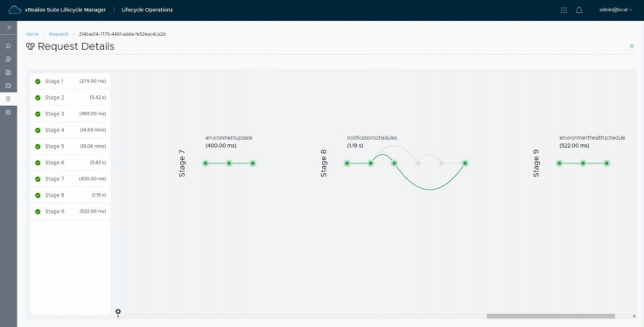The height and width of the screenshot is (327, 644).
Task: Click the first node of Stage 9 flow
Action: 559,163
